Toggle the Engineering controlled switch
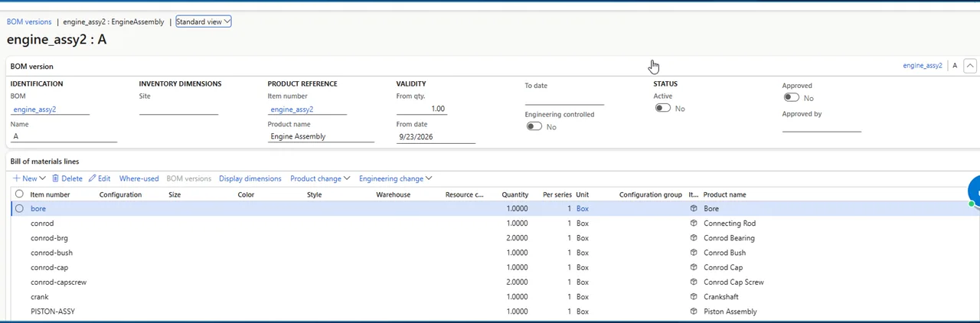 [534, 126]
